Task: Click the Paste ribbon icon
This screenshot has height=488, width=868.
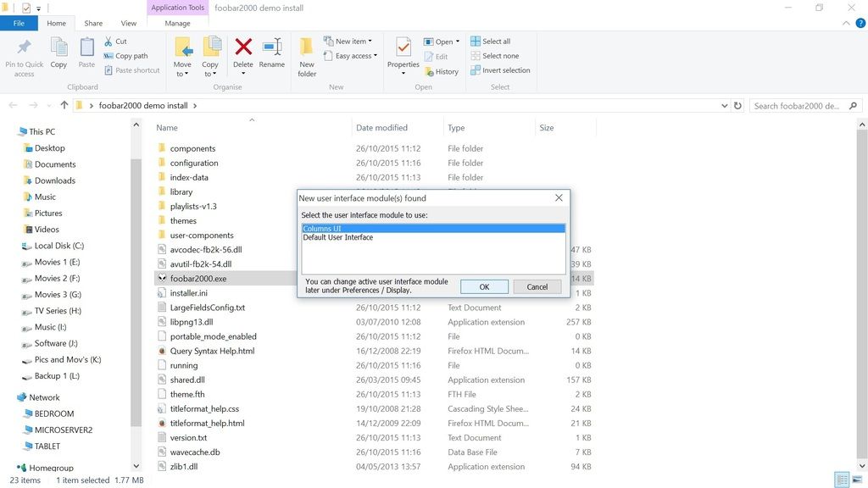Action: (x=86, y=47)
